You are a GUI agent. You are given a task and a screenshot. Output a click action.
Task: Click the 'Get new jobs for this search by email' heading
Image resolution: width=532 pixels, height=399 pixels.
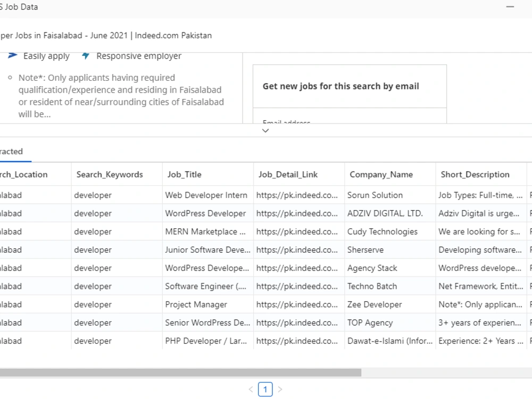point(340,86)
